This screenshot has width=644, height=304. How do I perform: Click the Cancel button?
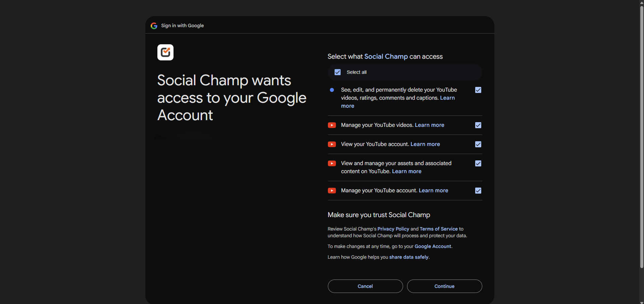point(365,286)
